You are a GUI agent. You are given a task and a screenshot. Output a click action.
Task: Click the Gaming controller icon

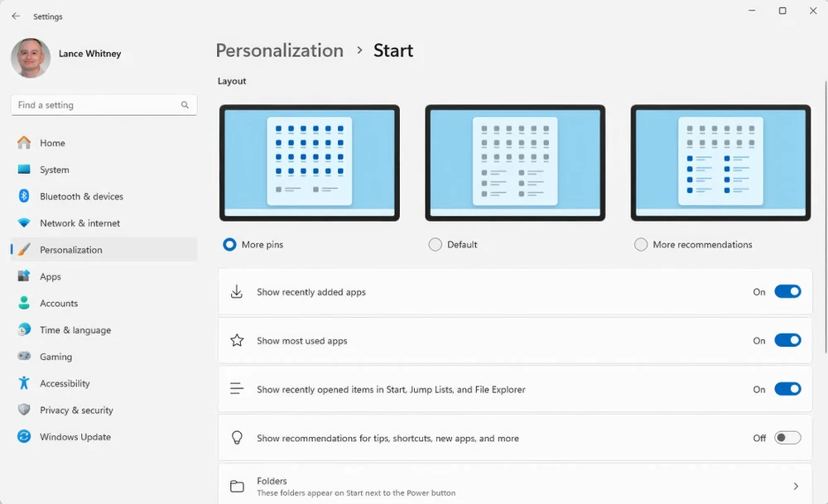(24, 357)
